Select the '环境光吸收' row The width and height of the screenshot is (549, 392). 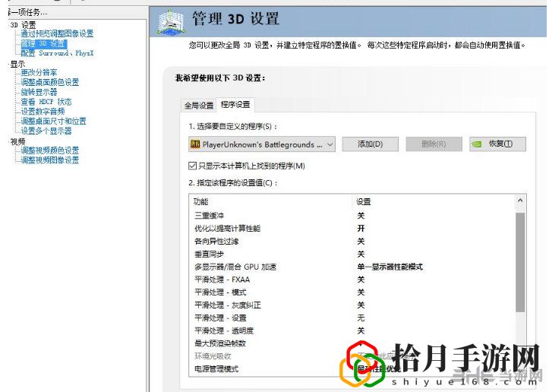(352, 356)
